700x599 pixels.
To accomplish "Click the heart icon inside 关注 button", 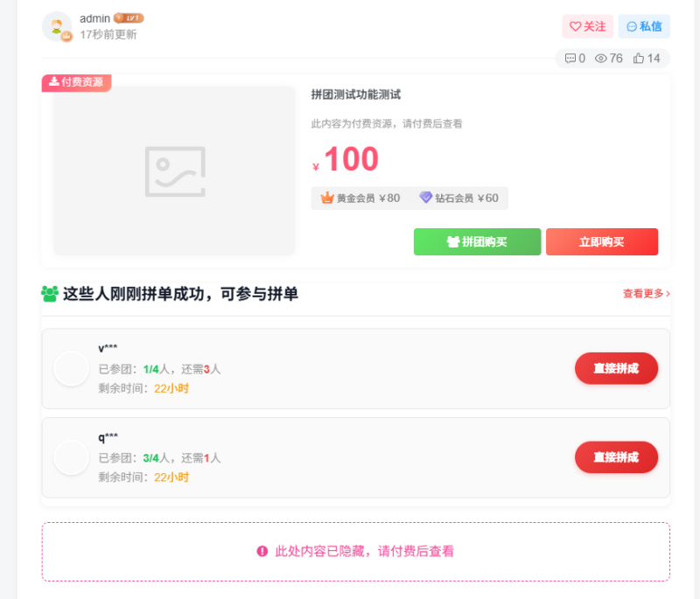I will coord(577,26).
